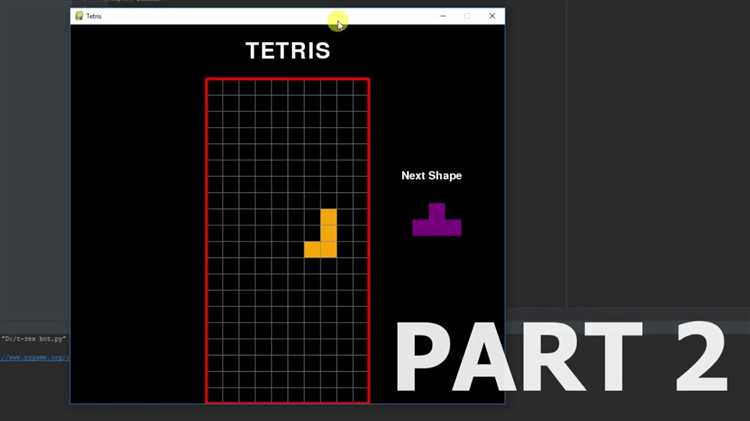Minimize the Tetris window
The height and width of the screenshot is (421, 750).
pos(443,16)
